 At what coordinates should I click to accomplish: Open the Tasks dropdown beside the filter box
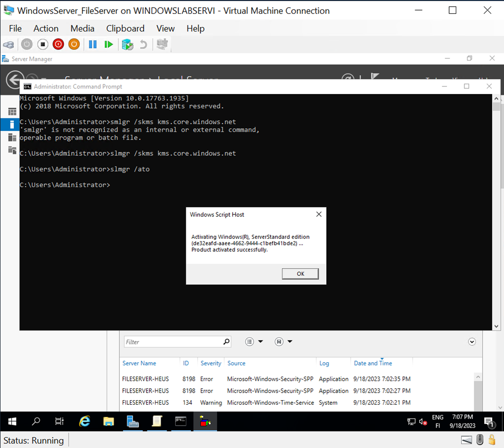261,342
